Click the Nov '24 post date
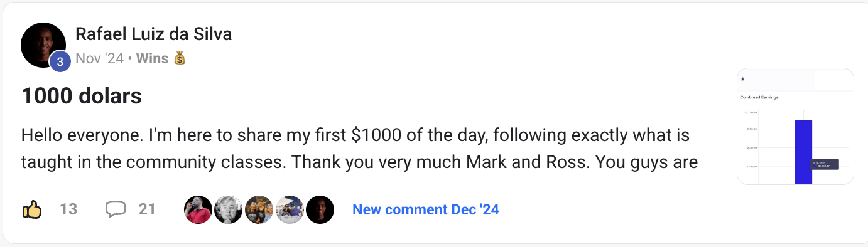This screenshot has height=247, width=868. click(x=99, y=59)
